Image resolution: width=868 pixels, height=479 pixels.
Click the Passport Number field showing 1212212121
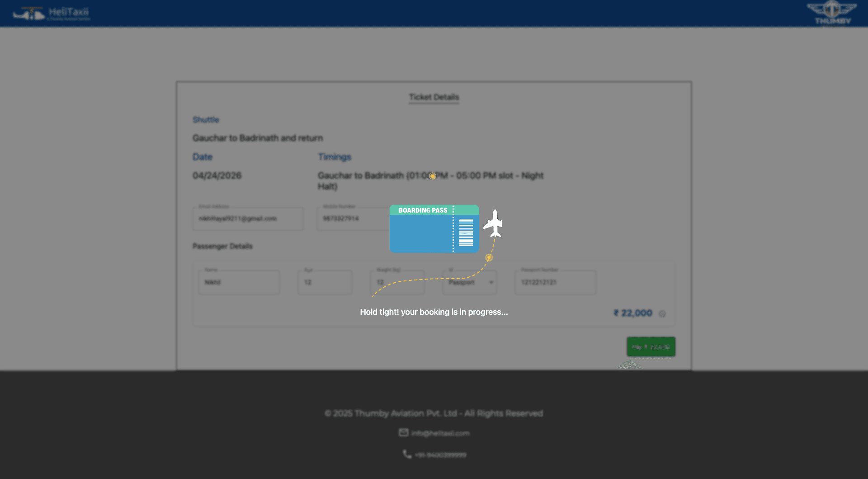point(555,282)
